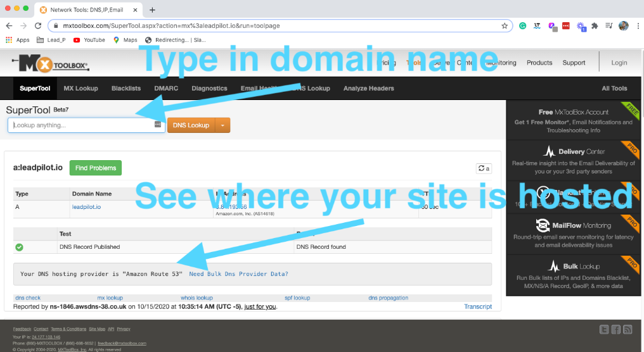This screenshot has width=644, height=352.
Task: Switch to the DMARC tab
Action: [166, 88]
